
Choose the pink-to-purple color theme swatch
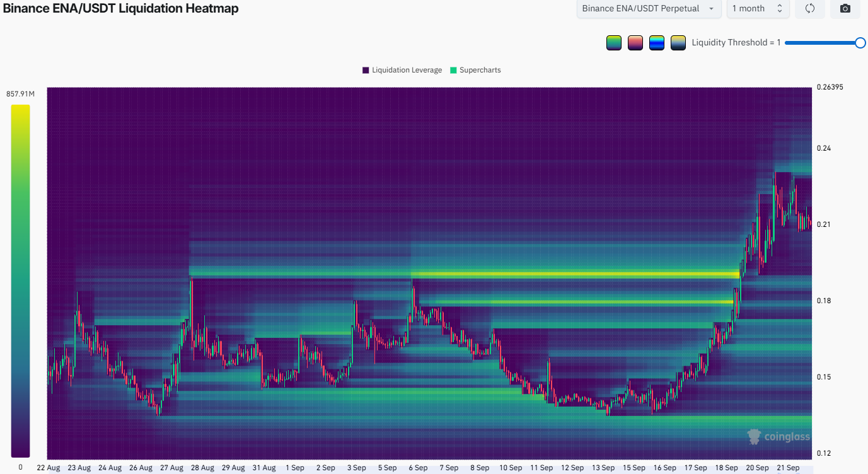point(635,43)
